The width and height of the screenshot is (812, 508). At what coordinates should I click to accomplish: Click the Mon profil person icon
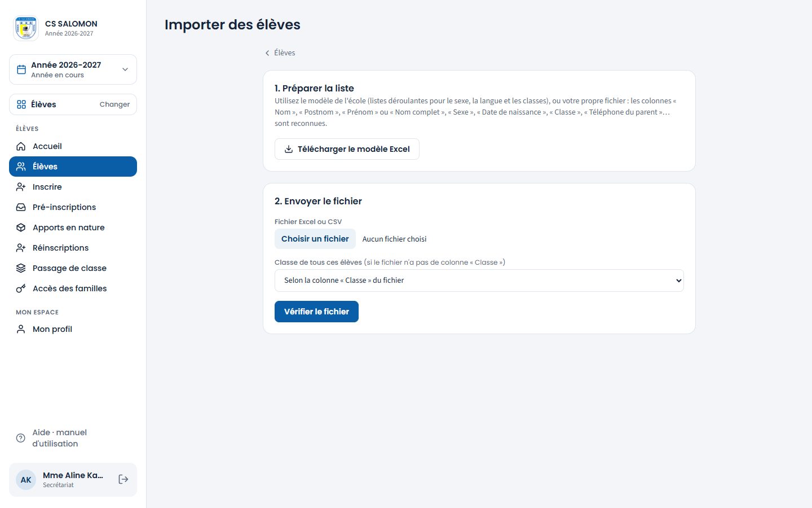[21, 329]
